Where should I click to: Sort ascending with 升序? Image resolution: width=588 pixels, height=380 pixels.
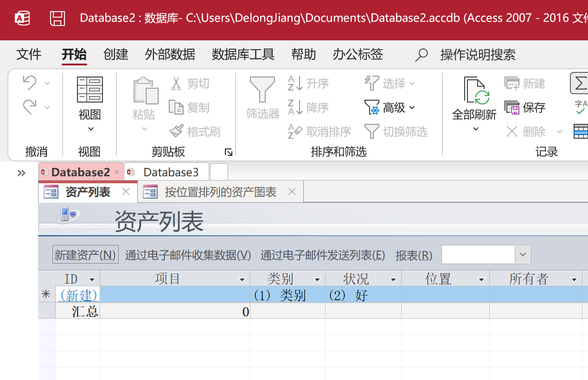tap(308, 84)
